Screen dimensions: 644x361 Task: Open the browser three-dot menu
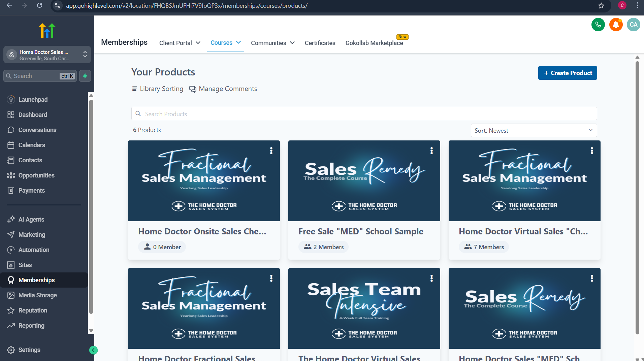pos(637,5)
